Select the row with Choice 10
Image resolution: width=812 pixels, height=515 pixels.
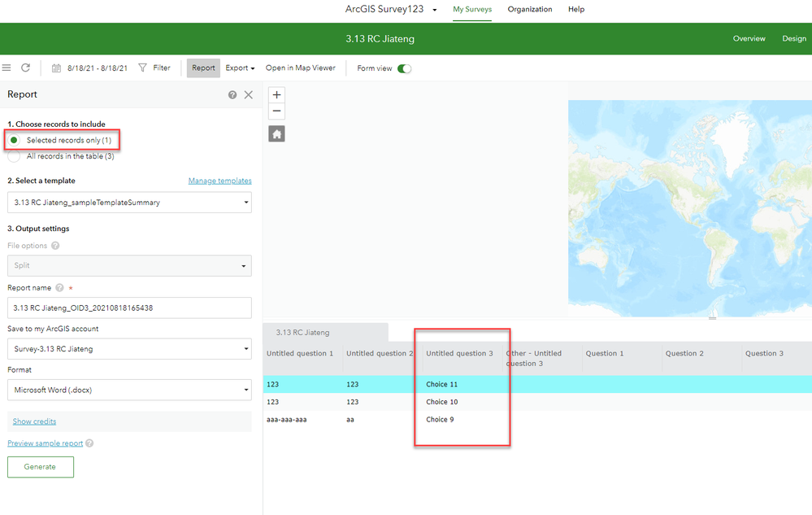pyautogui.click(x=537, y=402)
